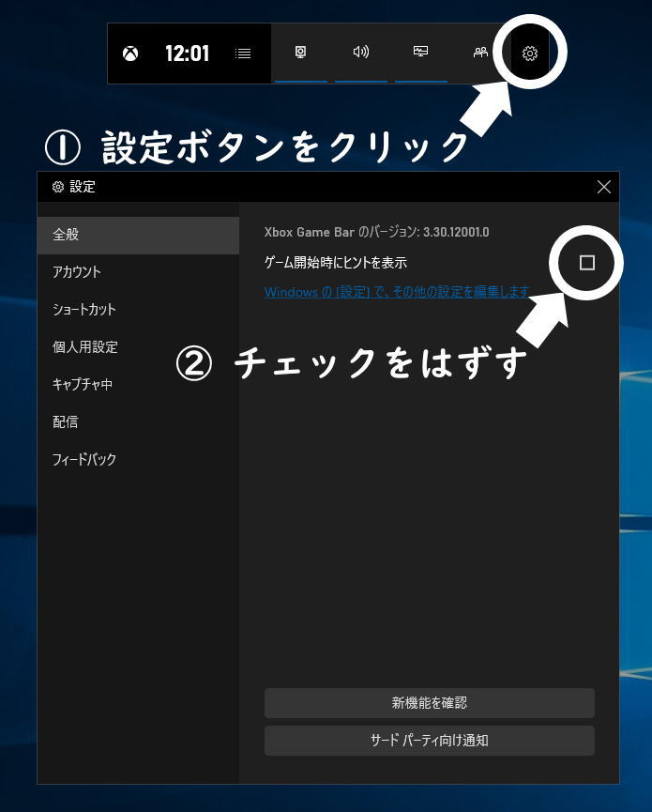The image size is (652, 812).
Task: Open link to edit settings in Windows 設定
Action: (x=397, y=292)
